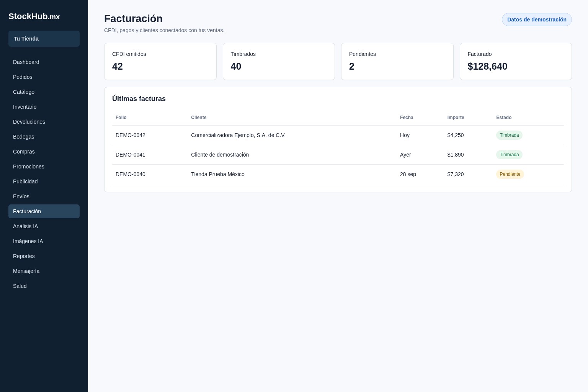
Task: Select Salud in the sidebar
Action: [x=44, y=286]
